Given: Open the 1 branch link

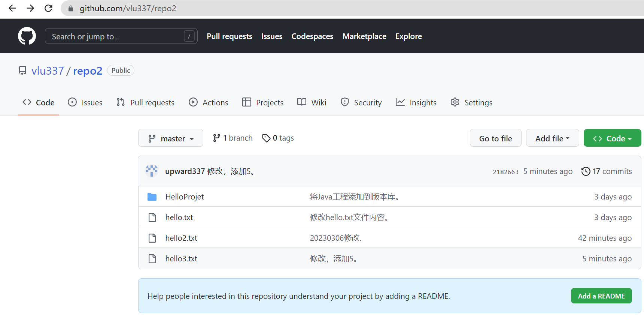Looking at the screenshot, I should click(x=233, y=138).
